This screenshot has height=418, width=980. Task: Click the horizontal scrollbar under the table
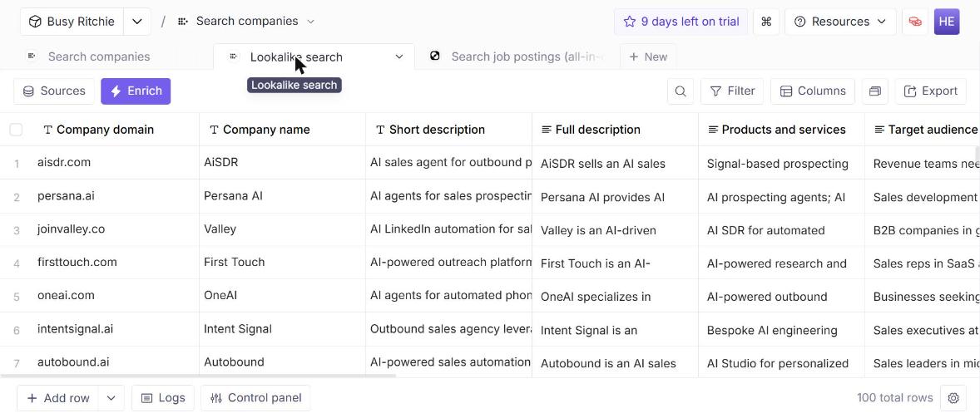[198, 376]
